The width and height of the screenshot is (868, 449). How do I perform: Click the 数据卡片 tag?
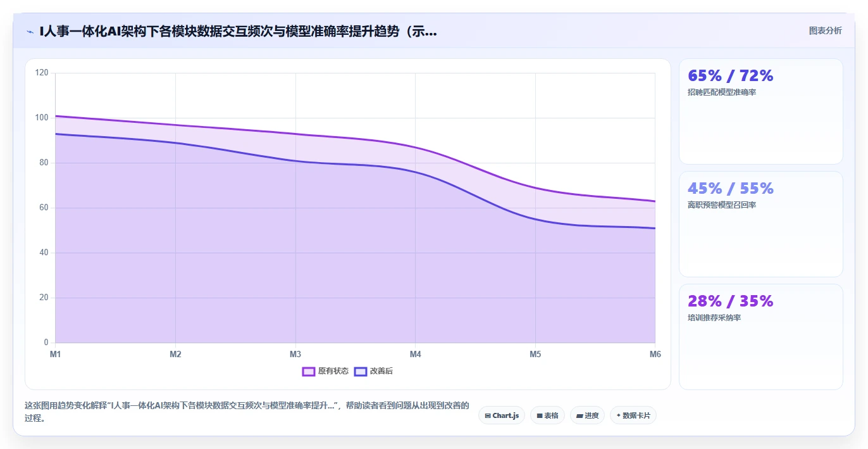point(633,415)
